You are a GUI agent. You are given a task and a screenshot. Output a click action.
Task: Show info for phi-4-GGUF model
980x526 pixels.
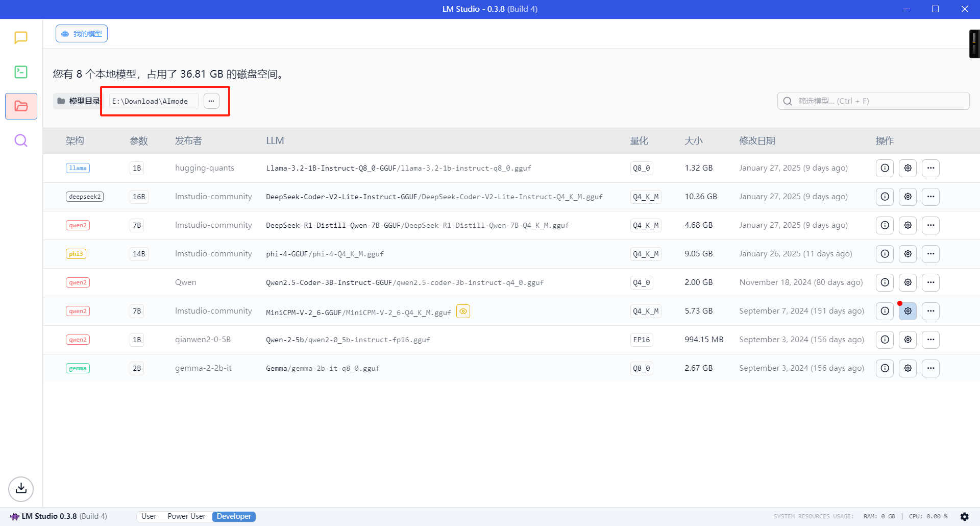click(885, 254)
